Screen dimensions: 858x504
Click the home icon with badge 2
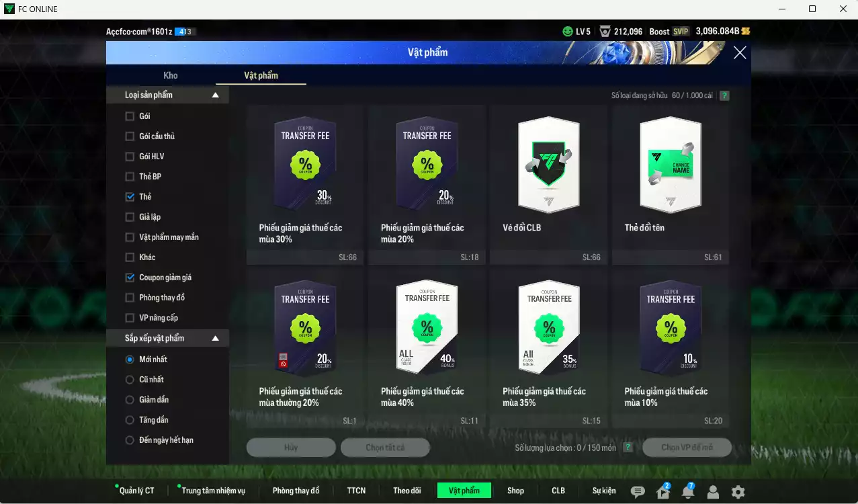pyautogui.click(x=663, y=492)
